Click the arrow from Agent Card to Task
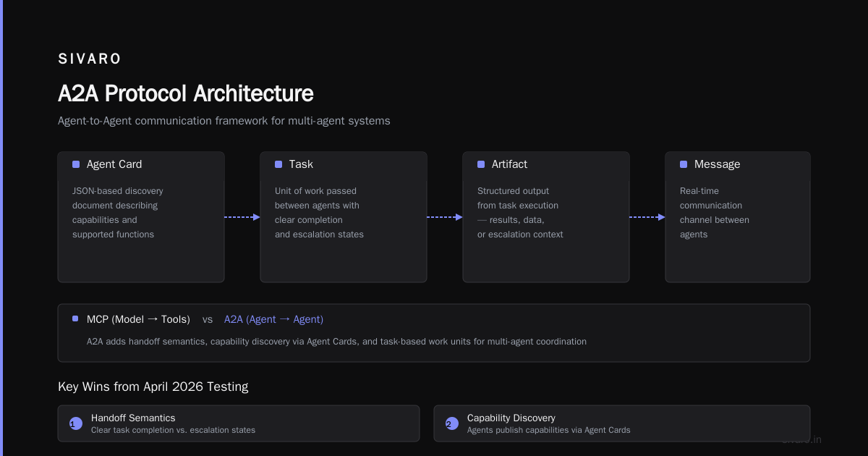This screenshot has width=868, height=456. point(242,217)
